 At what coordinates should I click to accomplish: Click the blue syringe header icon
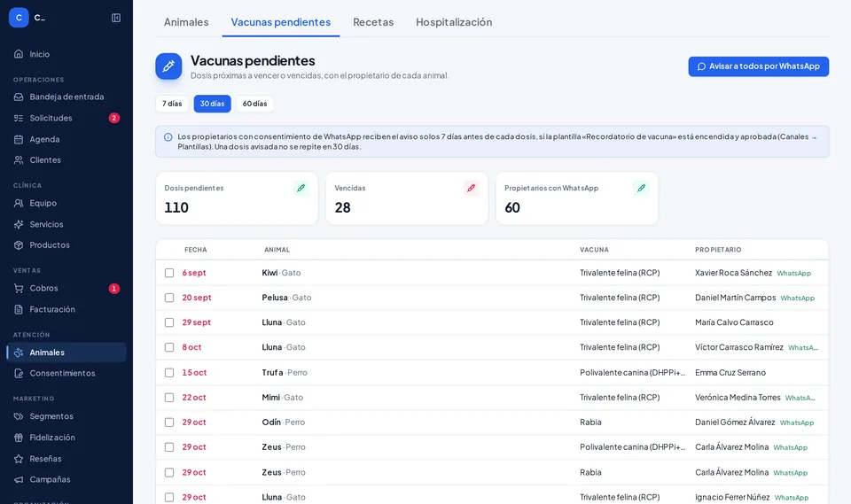tap(168, 66)
